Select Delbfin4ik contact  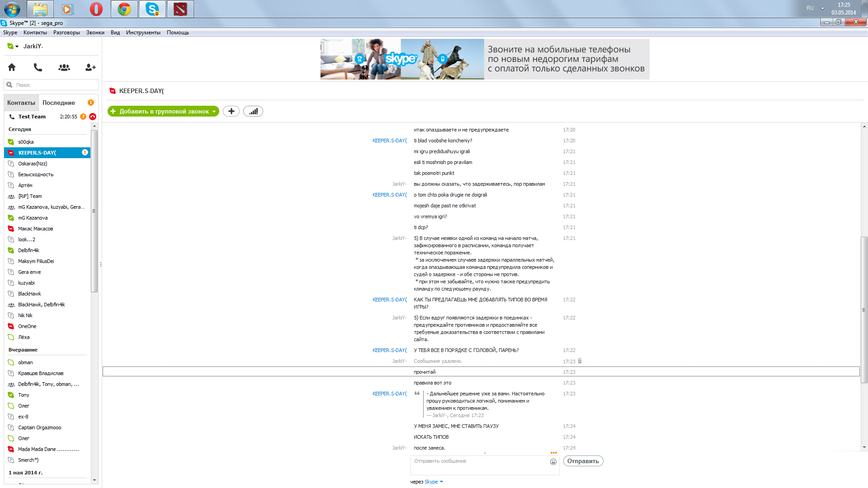(47, 250)
